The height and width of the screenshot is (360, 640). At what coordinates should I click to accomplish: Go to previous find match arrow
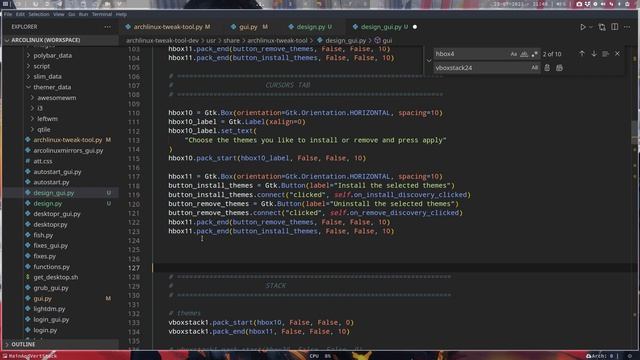click(x=582, y=54)
